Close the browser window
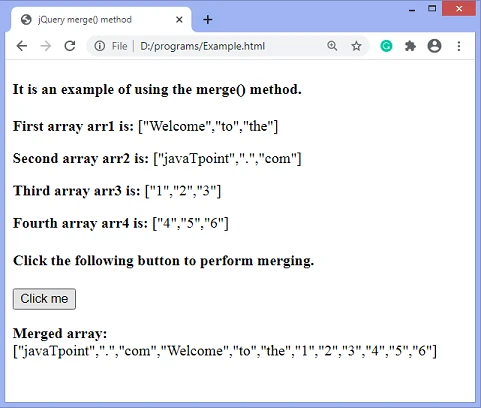Image resolution: width=481 pixels, height=408 pixels. point(459,9)
